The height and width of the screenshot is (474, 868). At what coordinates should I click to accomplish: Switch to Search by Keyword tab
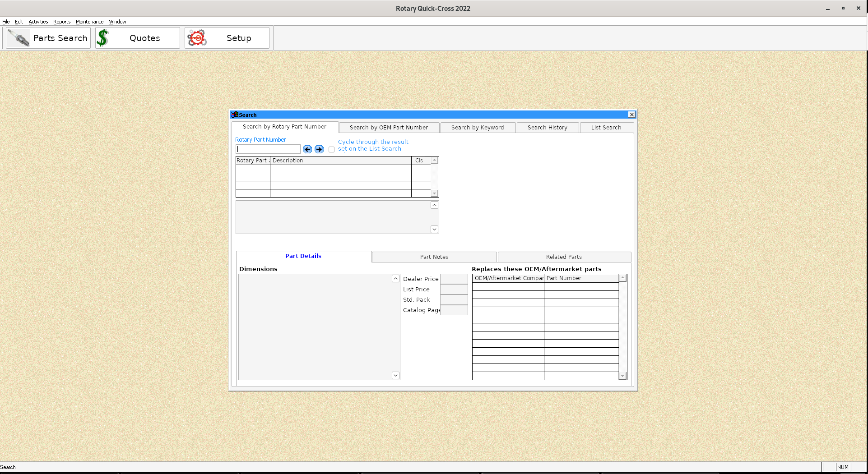(x=477, y=127)
